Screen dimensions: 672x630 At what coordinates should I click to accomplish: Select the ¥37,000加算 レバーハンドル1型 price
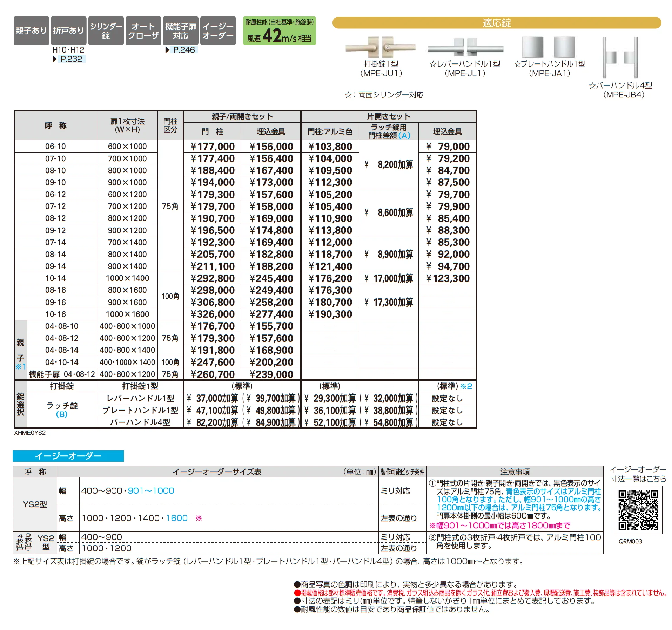[x=213, y=398]
